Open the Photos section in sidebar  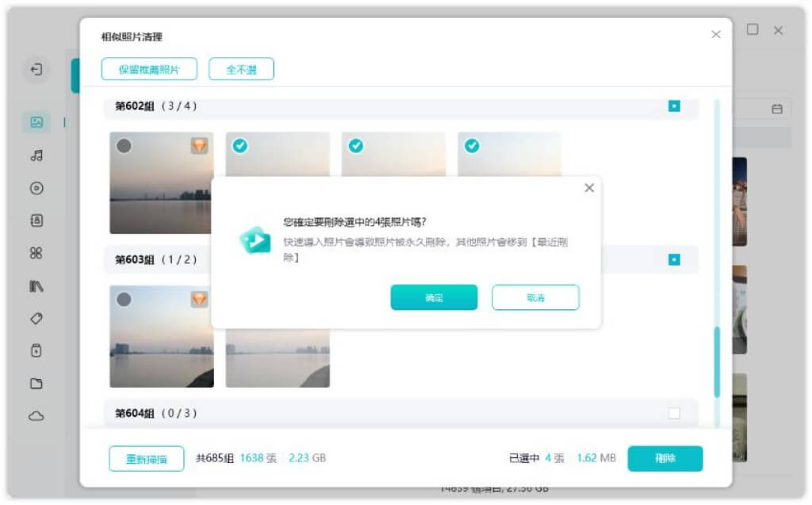[x=36, y=122]
